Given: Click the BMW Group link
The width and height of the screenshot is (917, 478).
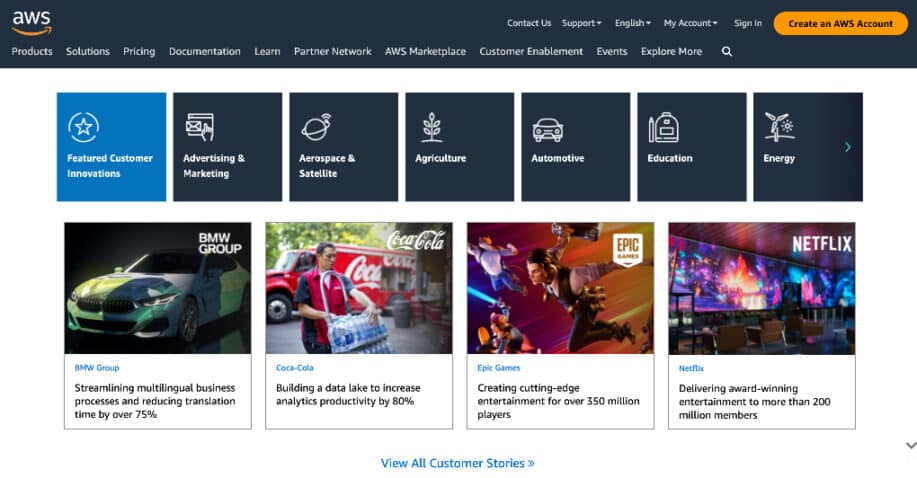Looking at the screenshot, I should 96,368.
